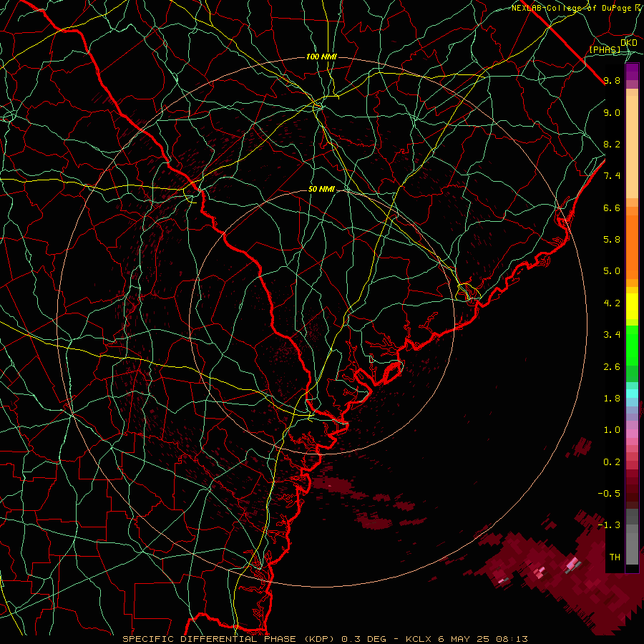
Task: Pick the pink color bar segment
Action: 632,434
